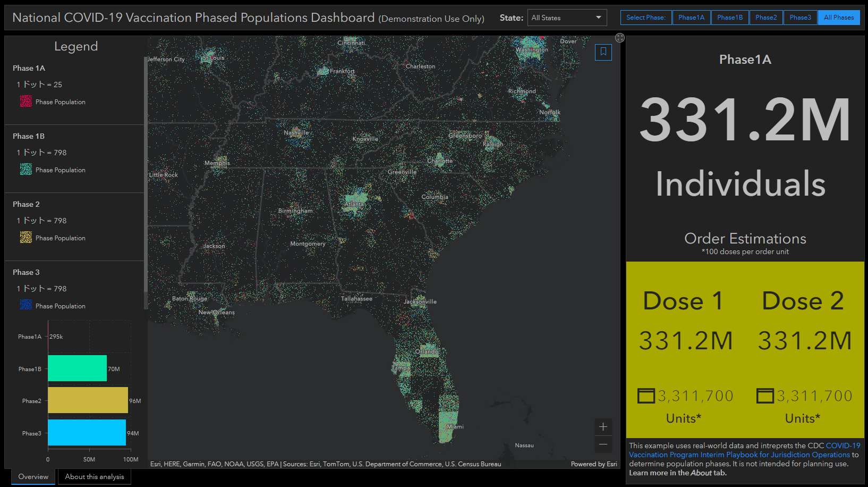Click the expand icon at the map corner
Screen dimensions: 868x487
pyautogui.click(x=619, y=38)
